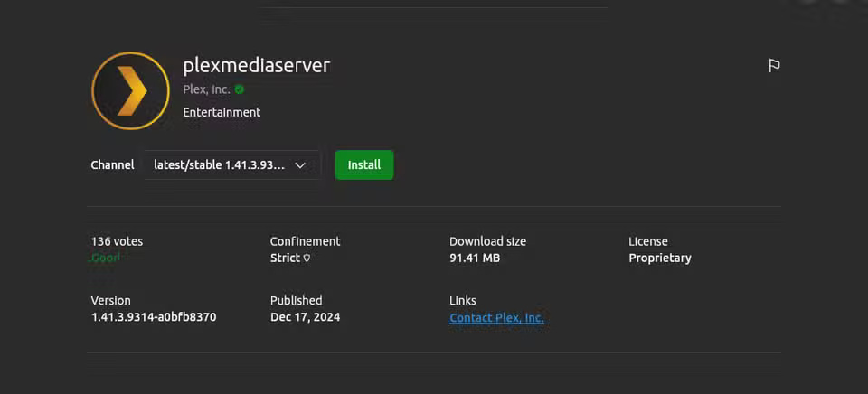Viewport: 868px width, 394px height.
Task: Click the plexmediaserver app title
Action: (x=256, y=65)
